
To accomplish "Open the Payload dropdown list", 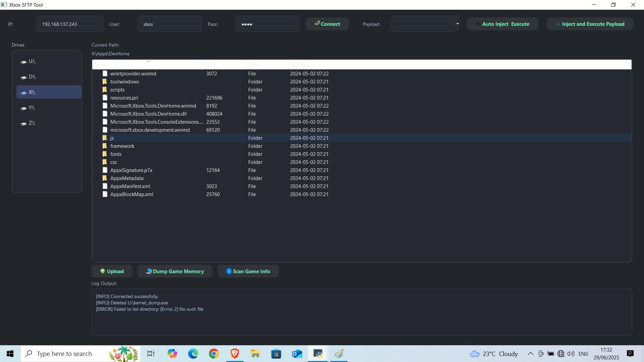I will pyautogui.click(x=457, y=24).
